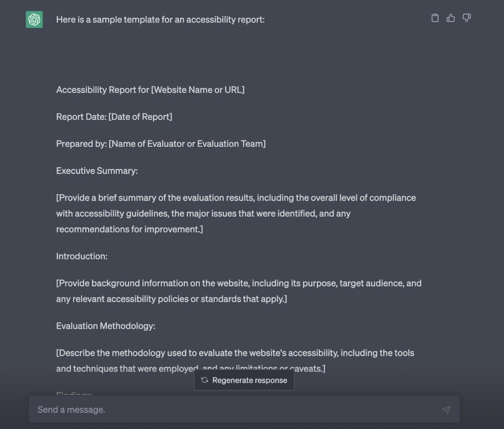504x429 pixels.
Task: Click the "Prepared by: [Name of Evaluator…]" line
Action: point(161,144)
